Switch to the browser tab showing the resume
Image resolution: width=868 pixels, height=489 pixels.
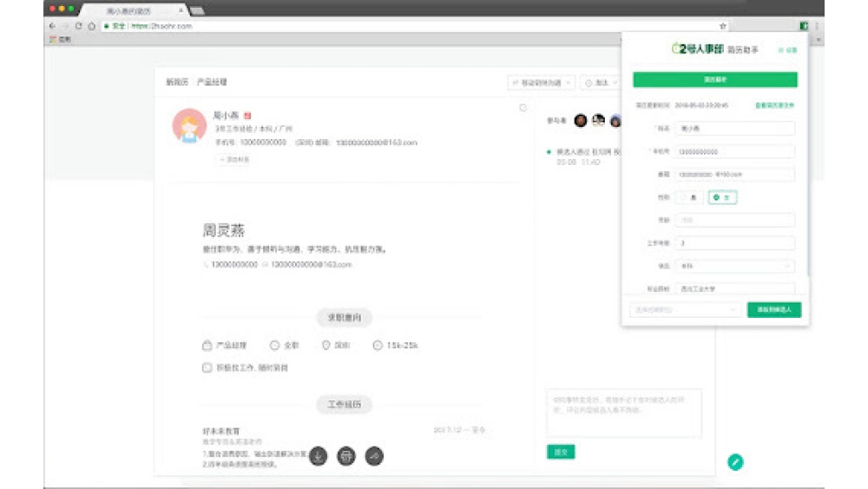pos(133,10)
